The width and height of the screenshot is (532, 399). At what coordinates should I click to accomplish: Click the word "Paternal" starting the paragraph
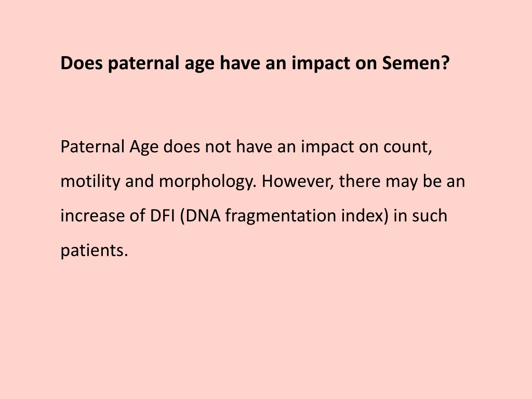point(92,147)
